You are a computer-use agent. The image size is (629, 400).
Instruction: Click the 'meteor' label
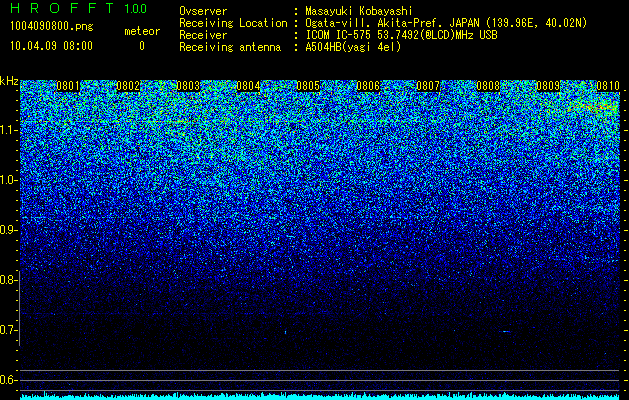pos(142,31)
